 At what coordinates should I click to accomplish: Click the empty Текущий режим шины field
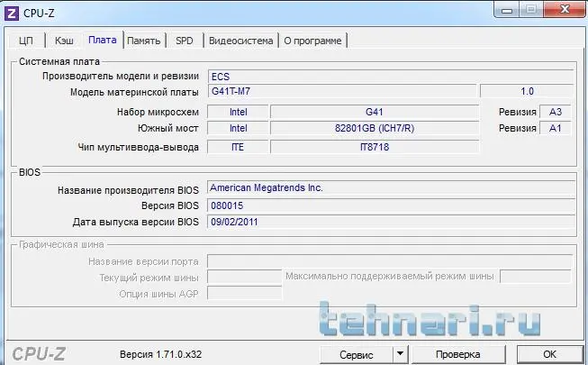pyautogui.click(x=245, y=278)
